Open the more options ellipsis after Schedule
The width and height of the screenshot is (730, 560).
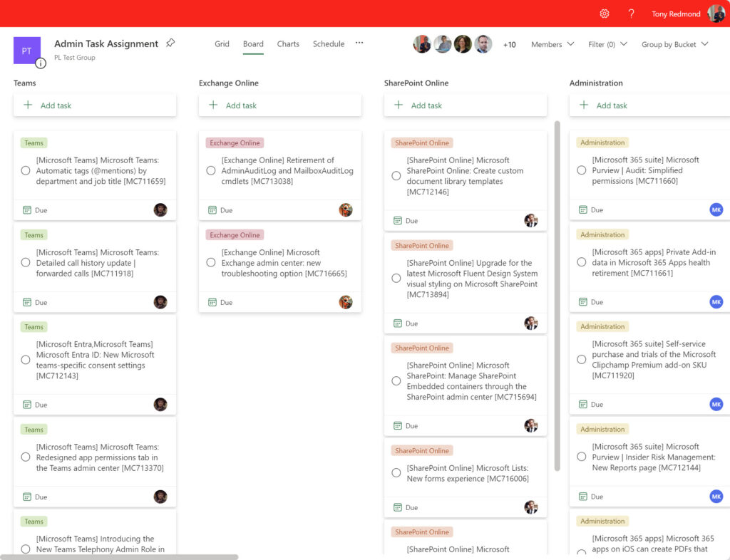click(359, 43)
